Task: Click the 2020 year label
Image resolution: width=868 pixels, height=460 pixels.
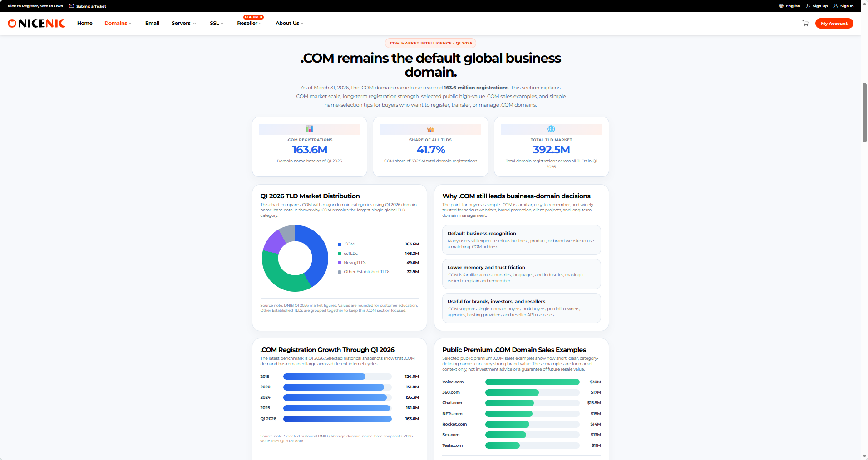Action: click(x=265, y=387)
